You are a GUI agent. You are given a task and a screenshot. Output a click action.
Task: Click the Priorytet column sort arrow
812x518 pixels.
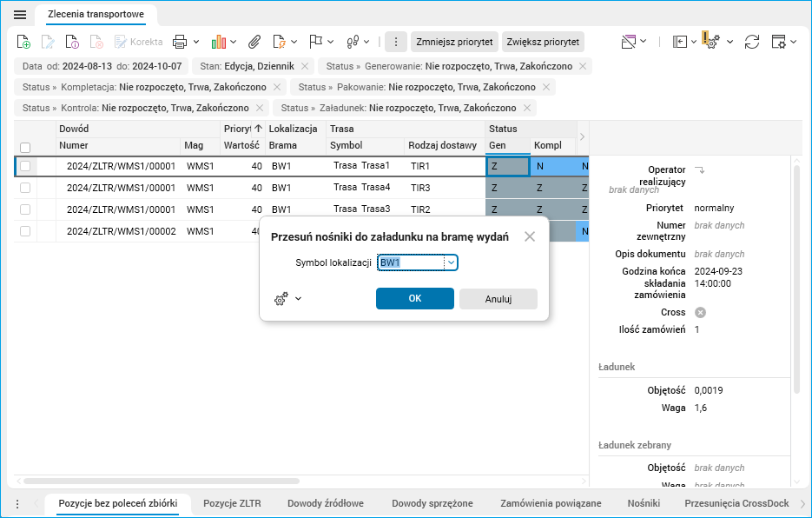(x=258, y=129)
